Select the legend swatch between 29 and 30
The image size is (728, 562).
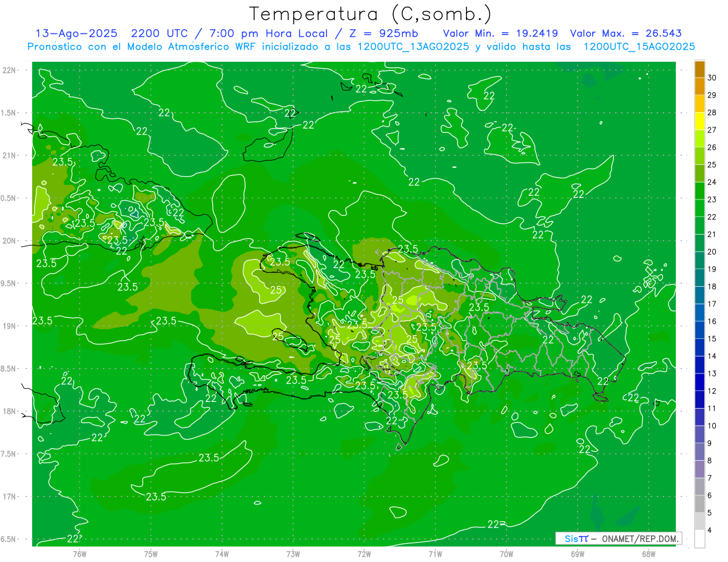tap(699, 86)
